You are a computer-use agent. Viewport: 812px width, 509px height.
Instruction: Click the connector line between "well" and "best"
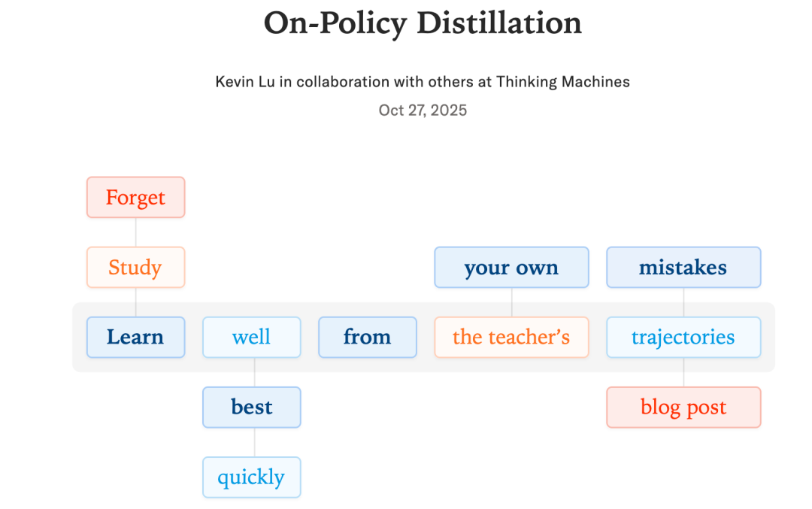[254, 372]
